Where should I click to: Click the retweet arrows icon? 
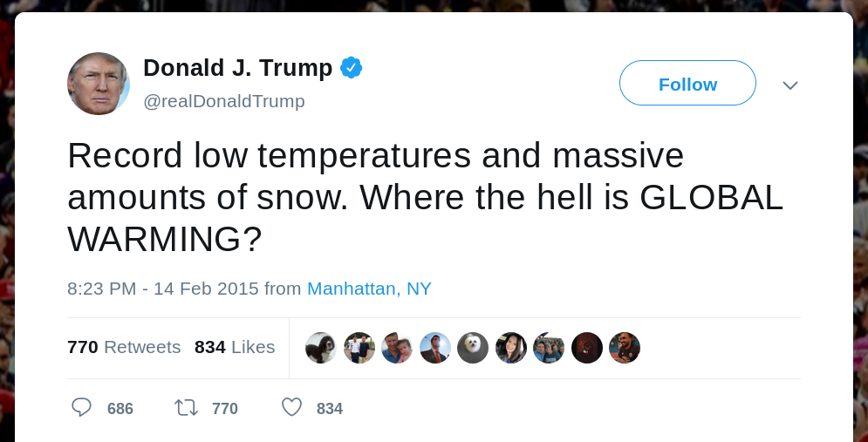(186, 408)
